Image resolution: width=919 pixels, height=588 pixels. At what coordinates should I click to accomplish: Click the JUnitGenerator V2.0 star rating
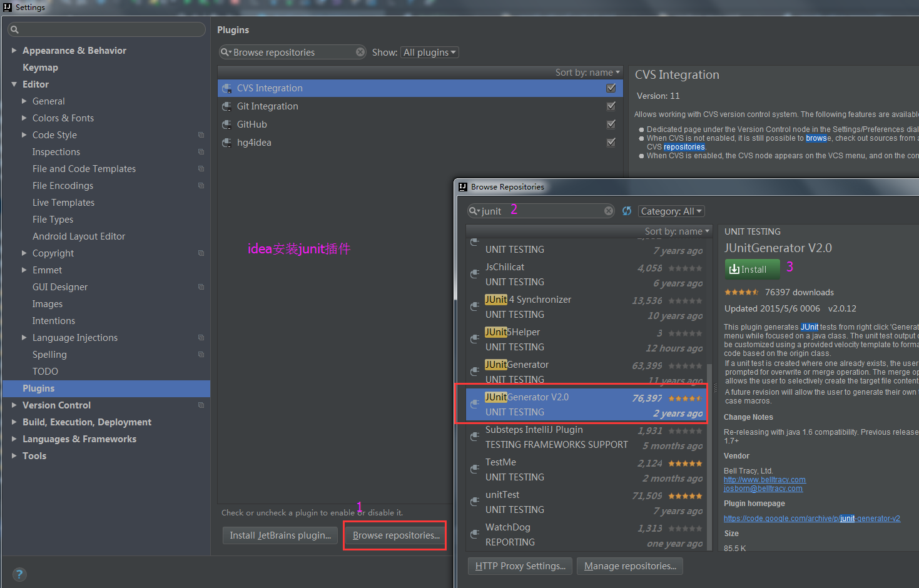(x=685, y=398)
